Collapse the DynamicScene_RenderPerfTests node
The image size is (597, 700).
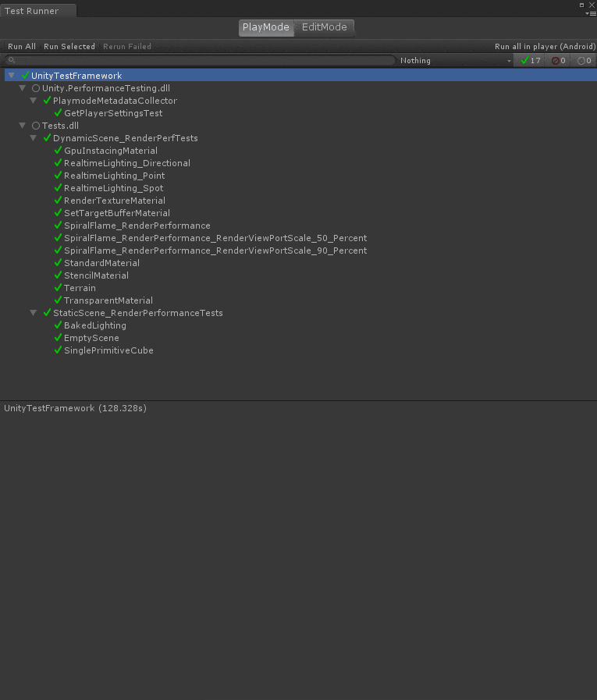33,138
